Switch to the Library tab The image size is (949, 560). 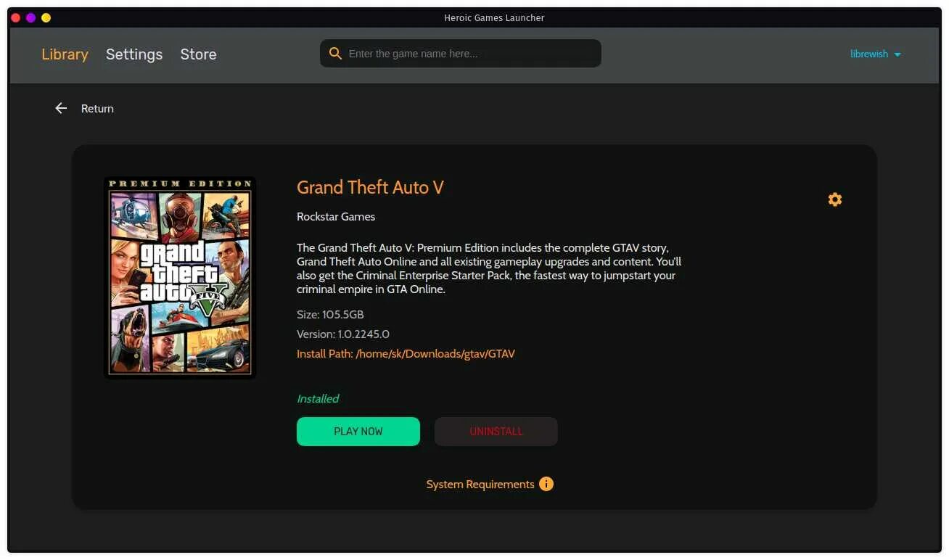click(65, 54)
